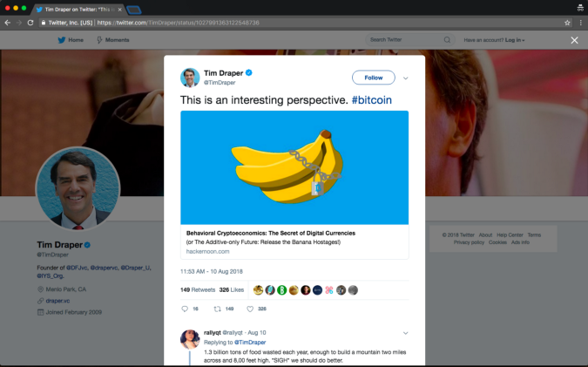The height and width of the screenshot is (367, 588).
Task: Click Tim Draper's avatar in the tweet
Action: click(189, 78)
